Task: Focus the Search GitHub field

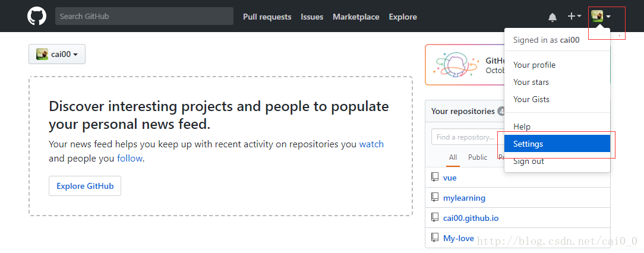Action: (x=144, y=17)
